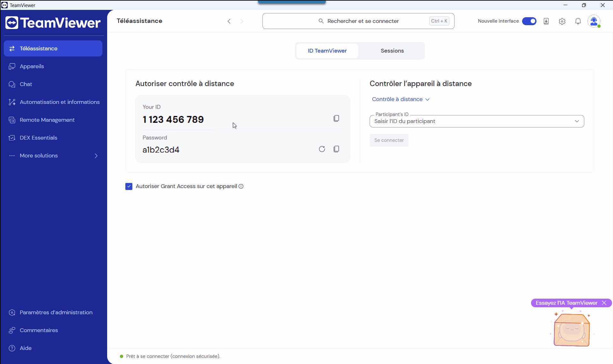Click the TeamViewer logo in the sidebar
This screenshot has height=364, width=613.
(53, 23)
